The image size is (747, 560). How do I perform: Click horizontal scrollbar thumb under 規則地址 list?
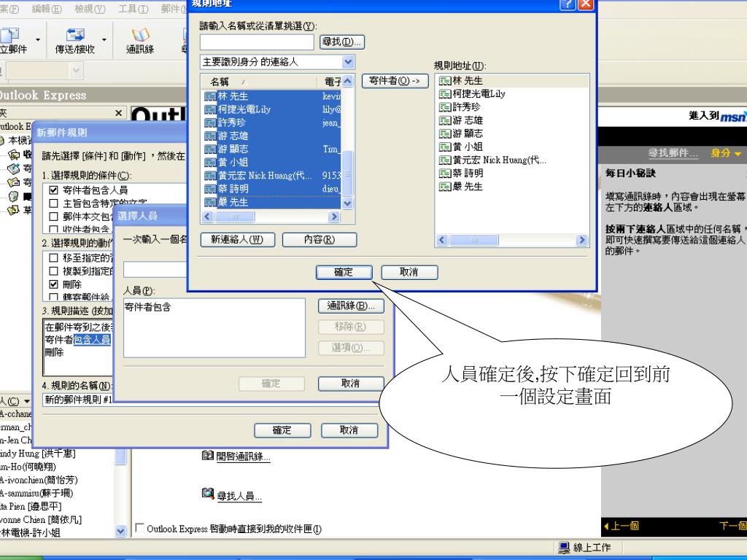pos(474,240)
